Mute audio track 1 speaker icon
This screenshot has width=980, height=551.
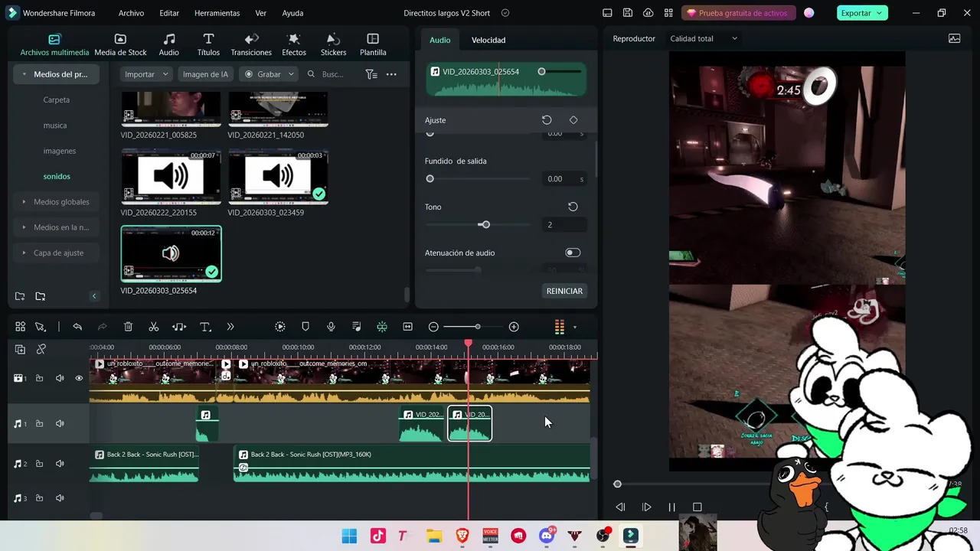60,424
